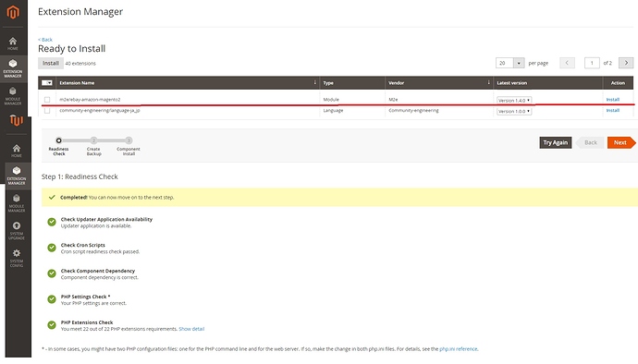Click the community-engineering/language-ja_jp extension name

[x=100, y=111]
